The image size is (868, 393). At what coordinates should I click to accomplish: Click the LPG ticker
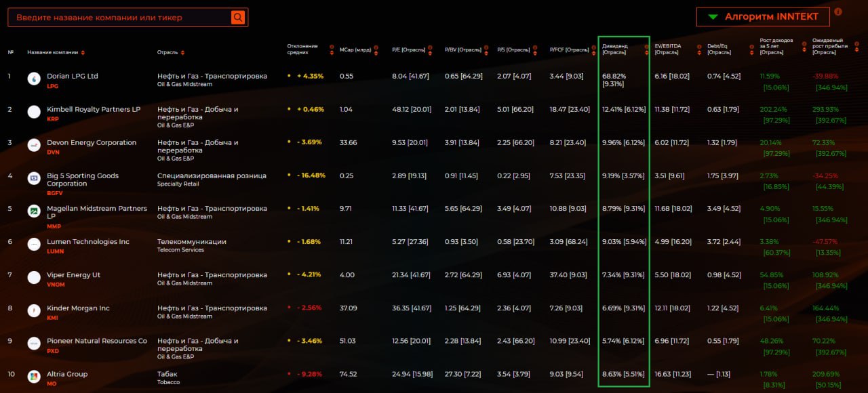(x=53, y=86)
